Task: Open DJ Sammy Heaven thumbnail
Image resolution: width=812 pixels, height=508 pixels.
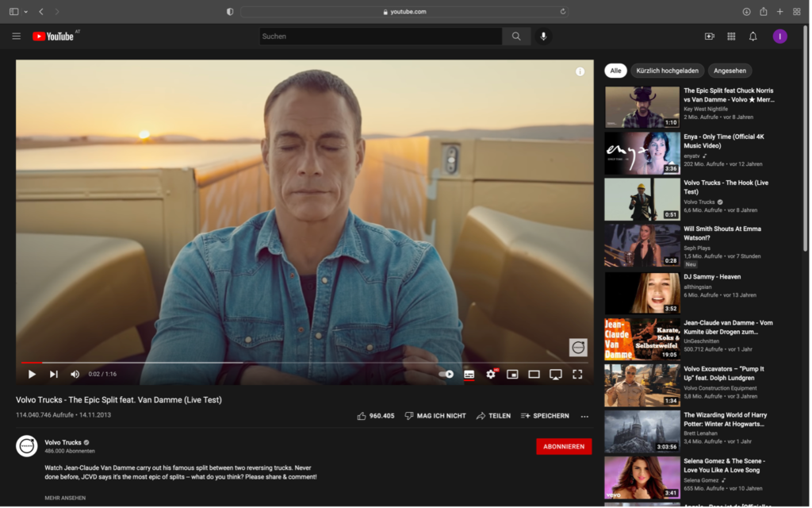Action: click(642, 294)
